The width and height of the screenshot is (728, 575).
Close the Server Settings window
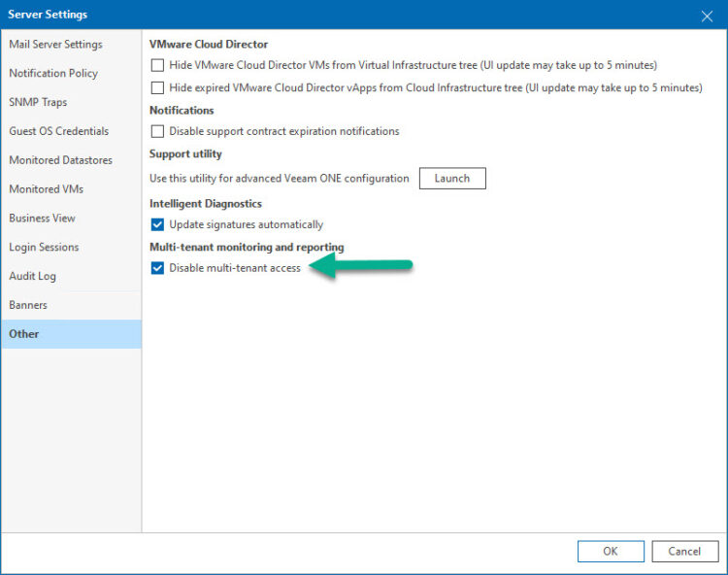pos(707,17)
